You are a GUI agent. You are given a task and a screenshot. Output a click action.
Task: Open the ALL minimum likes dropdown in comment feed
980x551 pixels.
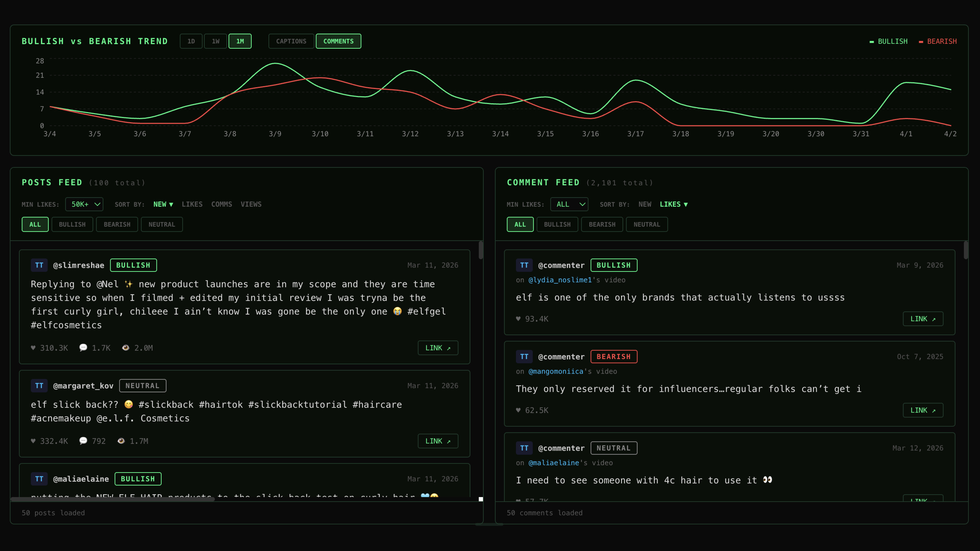click(569, 204)
